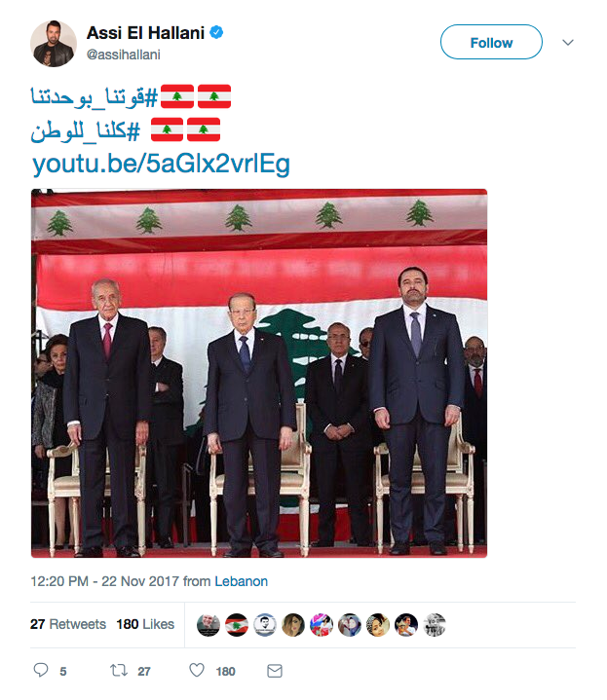Enlarge the attached photo of officials
Viewport: 607px width, 700px height.
pos(259,373)
